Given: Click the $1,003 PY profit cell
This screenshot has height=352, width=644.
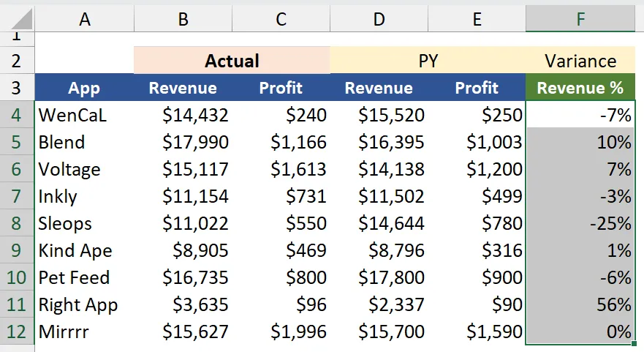Looking at the screenshot, I should pos(477,142).
